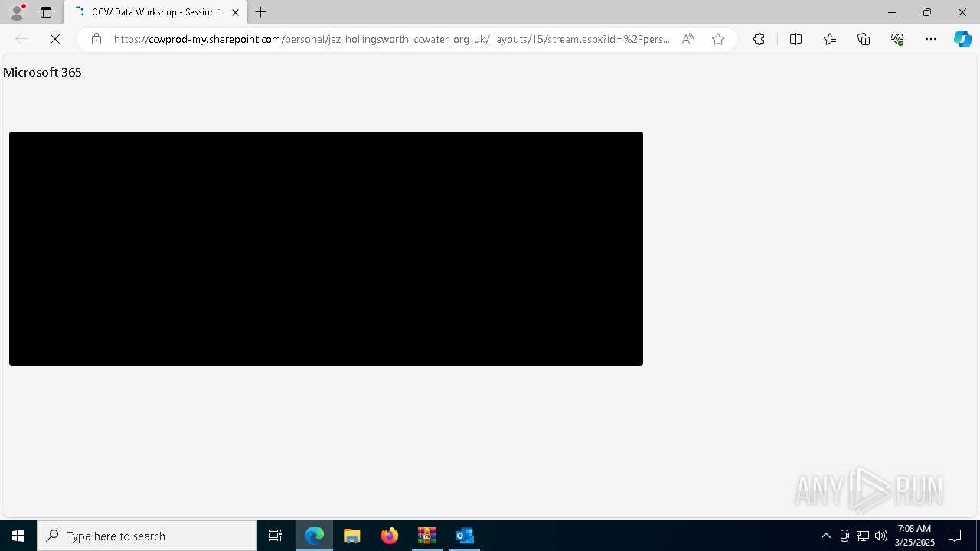
Task: Open network settings tray icon
Action: (863, 536)
